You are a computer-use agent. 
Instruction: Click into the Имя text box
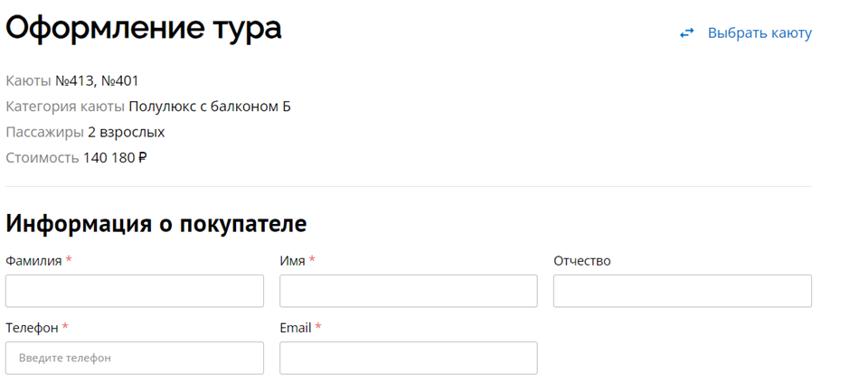[409, 291]
